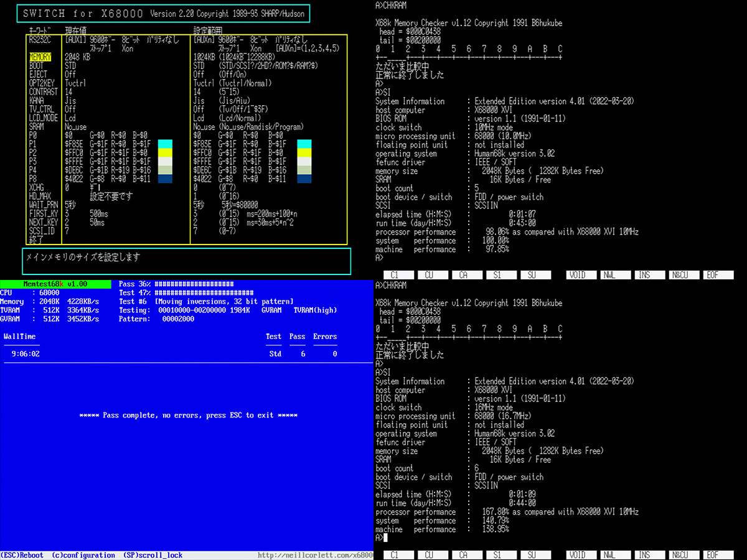
Task: Open the neillcorlett.com link in Memtest footer
Action: 314,555
